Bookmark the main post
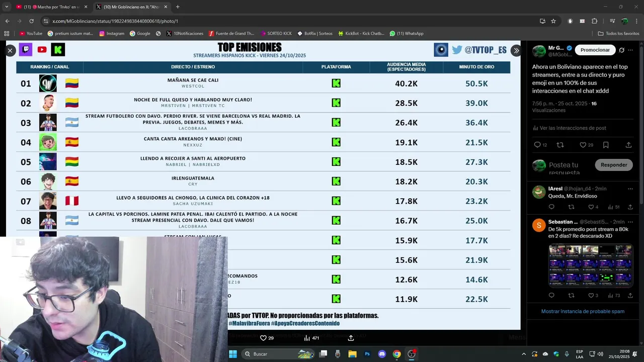The width and height of the screenshot is (644, 362). [606, 145]
